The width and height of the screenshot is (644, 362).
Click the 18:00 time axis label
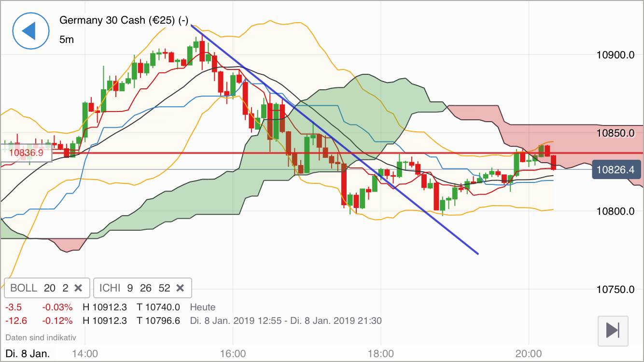click(x=381, y=353)
